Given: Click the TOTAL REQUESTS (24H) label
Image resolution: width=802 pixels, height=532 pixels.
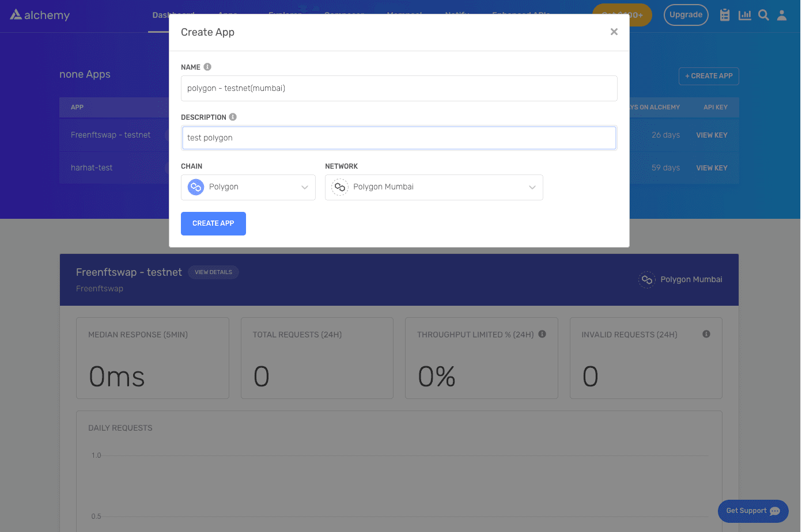Looking at the screenshot, I should tap(297, 335).
